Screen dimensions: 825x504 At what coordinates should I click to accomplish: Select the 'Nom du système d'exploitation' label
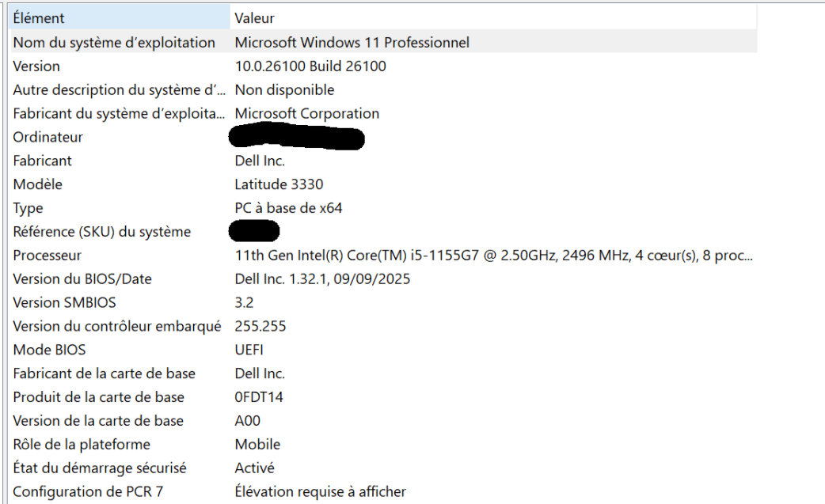(114, 43)
